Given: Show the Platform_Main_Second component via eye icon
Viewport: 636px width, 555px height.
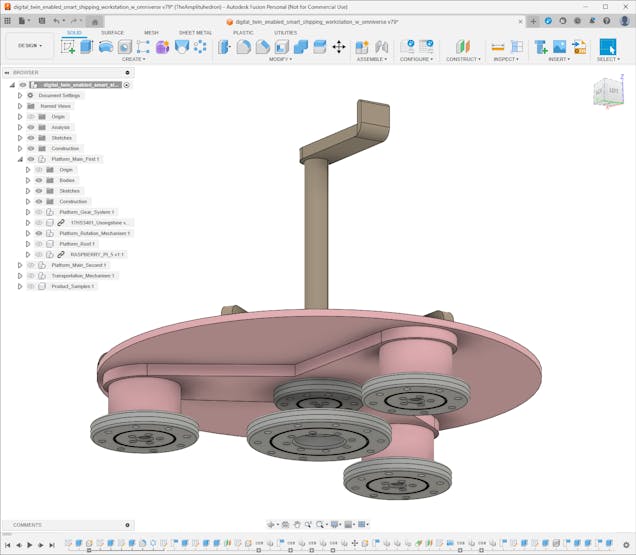Looking at the screenshot, I should (31, 265).
